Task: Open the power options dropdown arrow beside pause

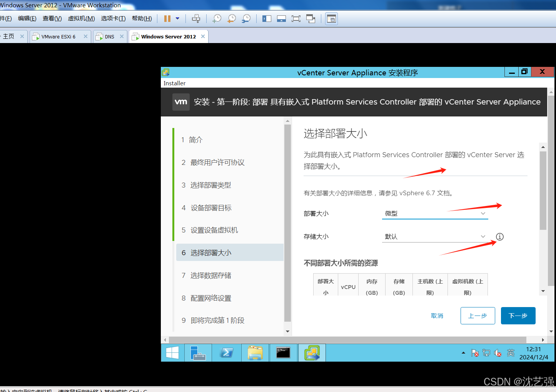Action: point(177,18)
